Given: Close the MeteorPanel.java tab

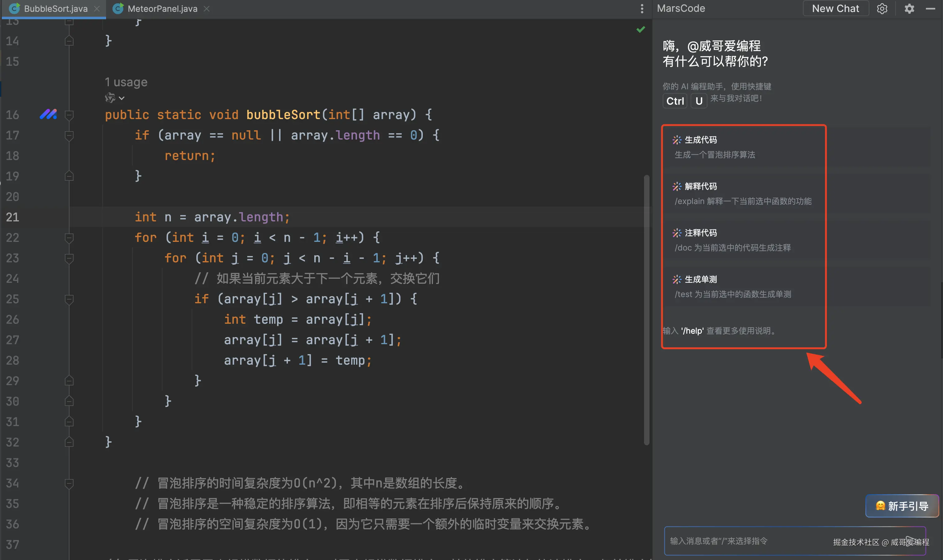Looking at the screenshot, I should pyautogui.click(x=207, y=8).
